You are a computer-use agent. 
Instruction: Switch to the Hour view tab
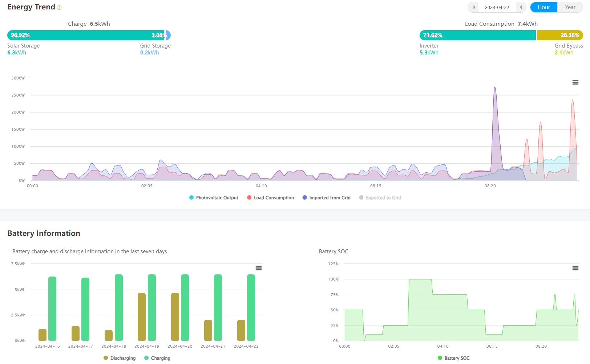tap(543, 7)
